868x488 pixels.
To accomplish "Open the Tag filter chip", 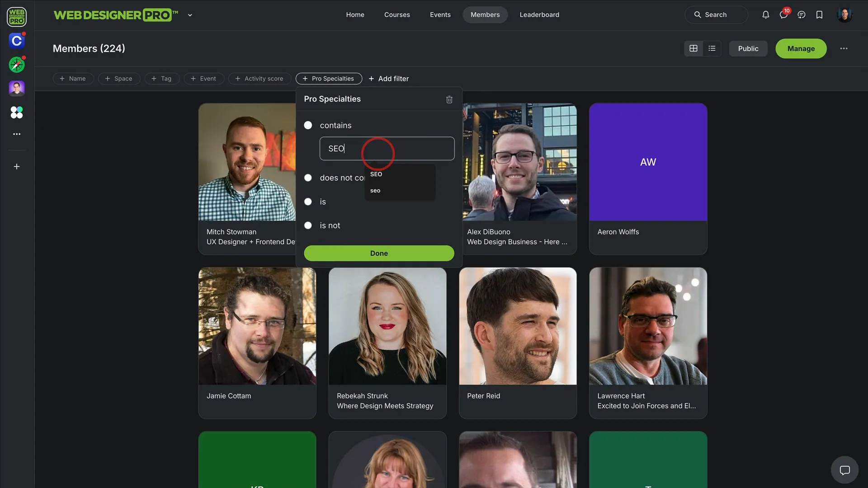I will [162, 79].
